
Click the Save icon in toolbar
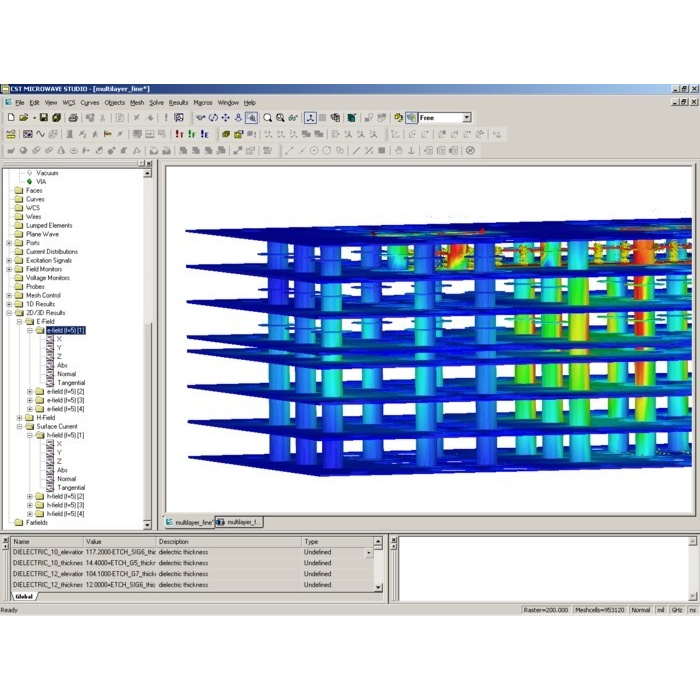coord(44,118)
